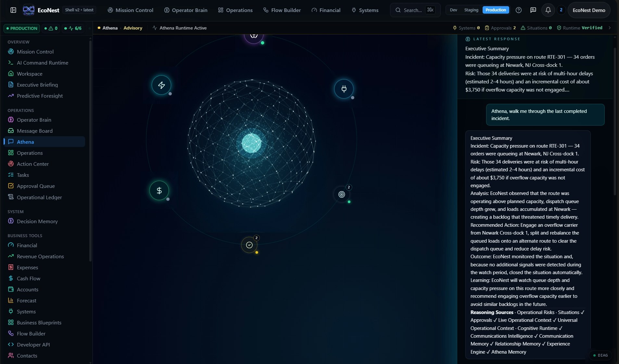Click the glowing central sphere core
This screenshot has width=619, height=364.
point(251,143)
